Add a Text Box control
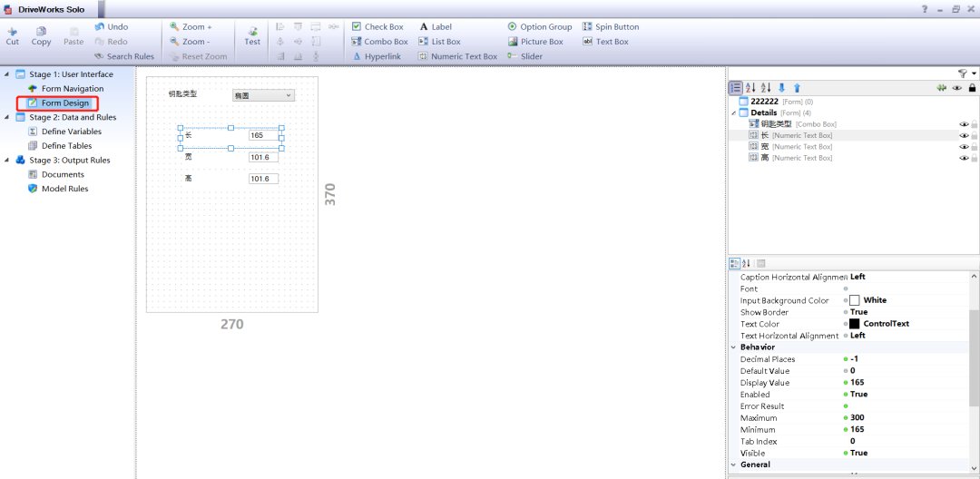The image size is (980, 479). (x=605, y=41)
